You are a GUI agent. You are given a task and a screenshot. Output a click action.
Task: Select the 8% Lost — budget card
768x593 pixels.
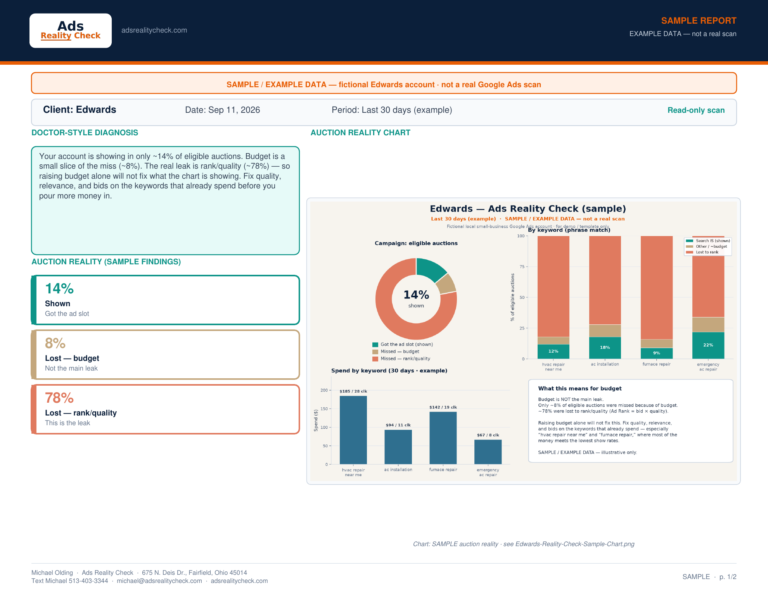[x=166, y=355]
